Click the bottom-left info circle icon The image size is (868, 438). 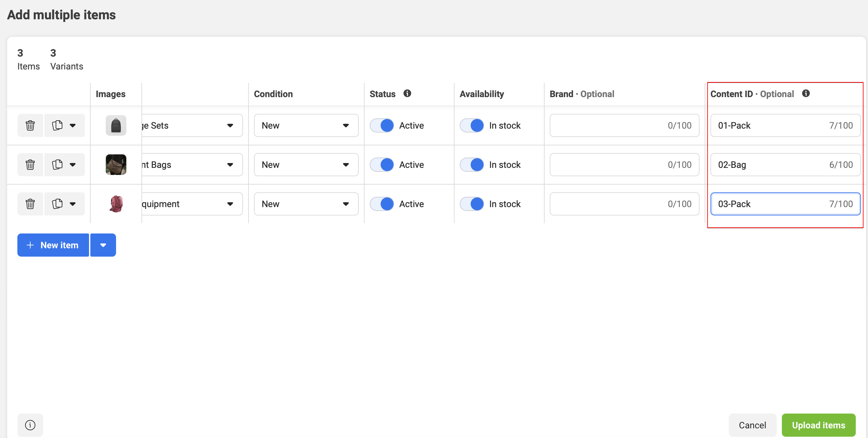pyautogui.click(x=30, y=425)
